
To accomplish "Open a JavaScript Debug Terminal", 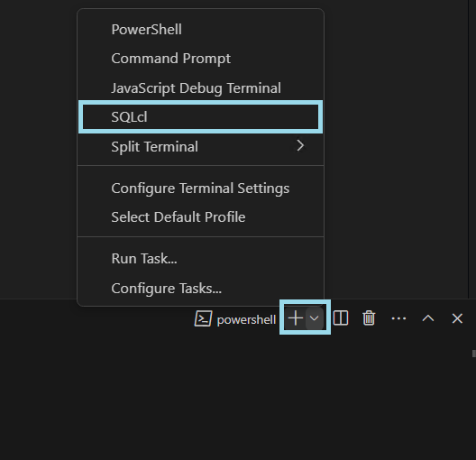I will (x=201, y=88).
